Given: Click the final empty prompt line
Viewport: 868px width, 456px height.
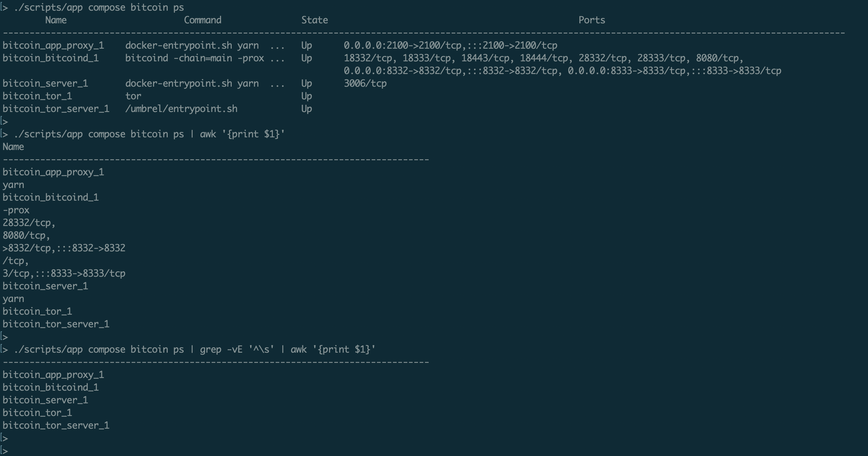Looking at the screenshot, I should coord(5,451).
